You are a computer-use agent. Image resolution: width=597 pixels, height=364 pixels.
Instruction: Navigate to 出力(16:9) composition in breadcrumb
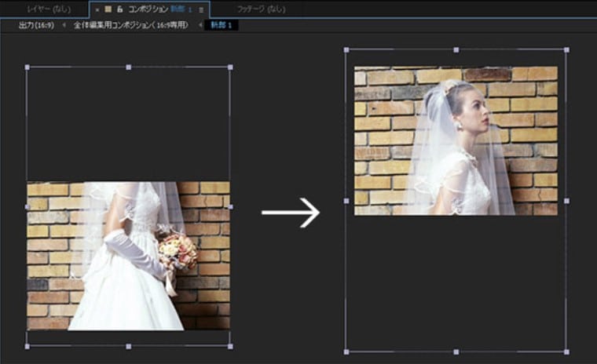coord(37,25)
